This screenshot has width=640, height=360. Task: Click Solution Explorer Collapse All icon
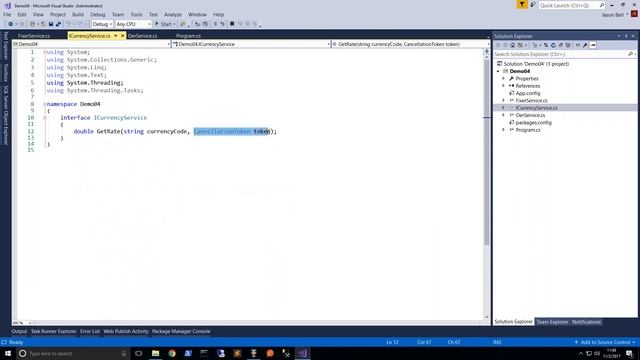point(560,45)
